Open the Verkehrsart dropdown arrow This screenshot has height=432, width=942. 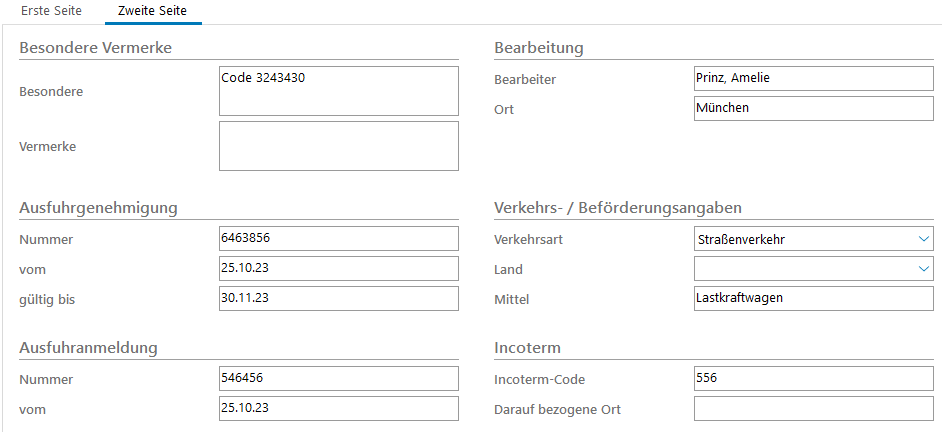pyautogui.click(x=922, y=239)
